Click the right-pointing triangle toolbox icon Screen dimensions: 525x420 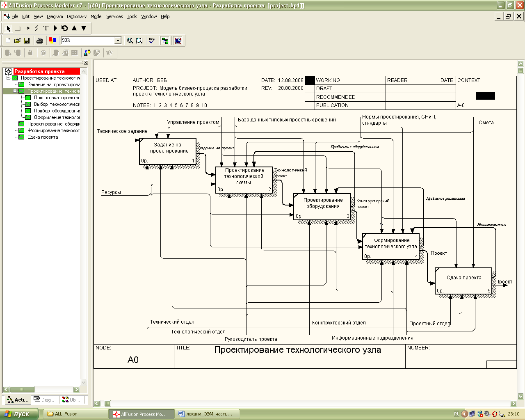pos(55,28)
